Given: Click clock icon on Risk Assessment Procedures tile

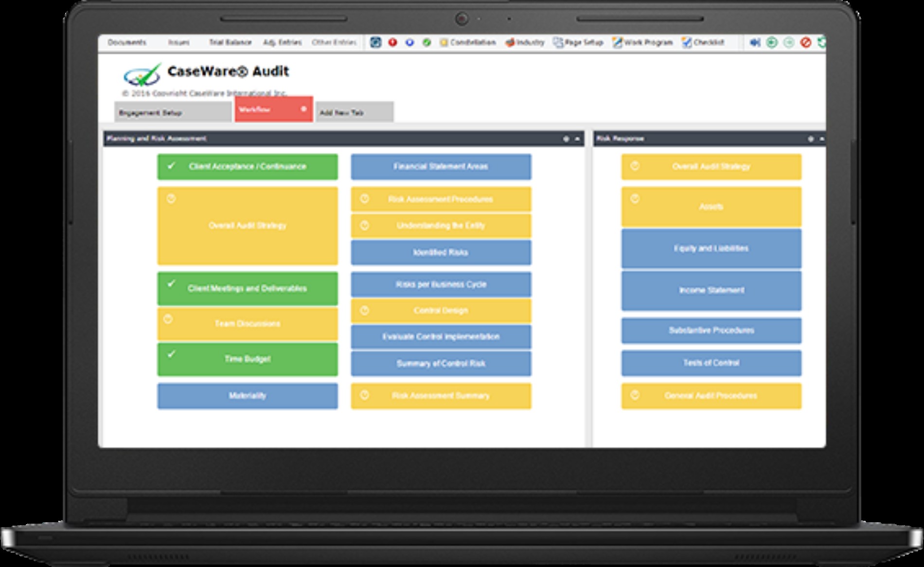Looking at the screenshot, I should [365, 199].
